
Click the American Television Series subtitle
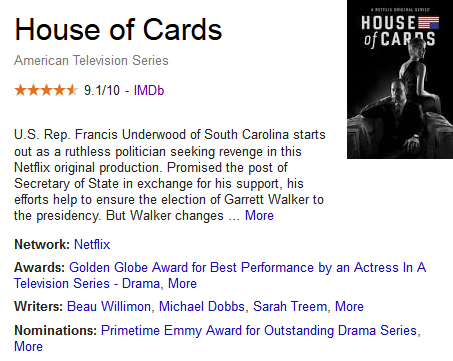click(91, 61)
